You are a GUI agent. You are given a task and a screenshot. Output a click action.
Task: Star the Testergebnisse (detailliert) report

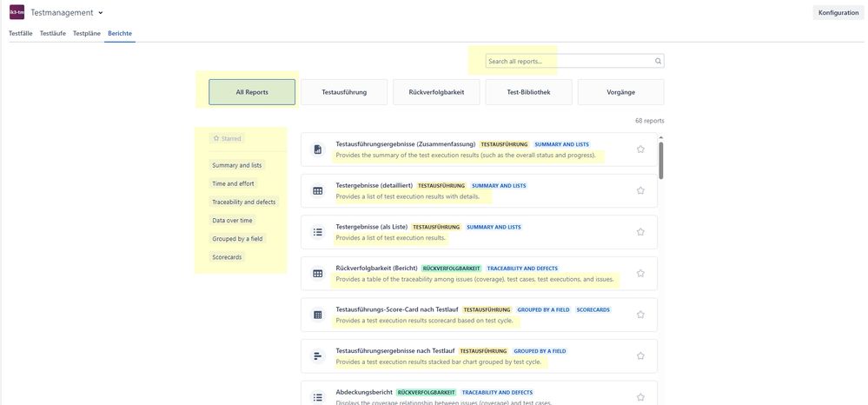(640, 190)
